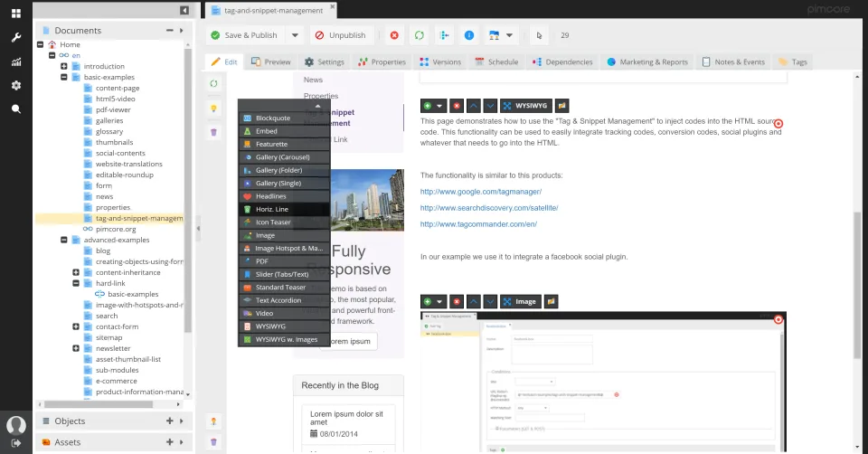Click the wrench tools icon in sidebar
Screen dimensions: 868x454
[16, 38]
